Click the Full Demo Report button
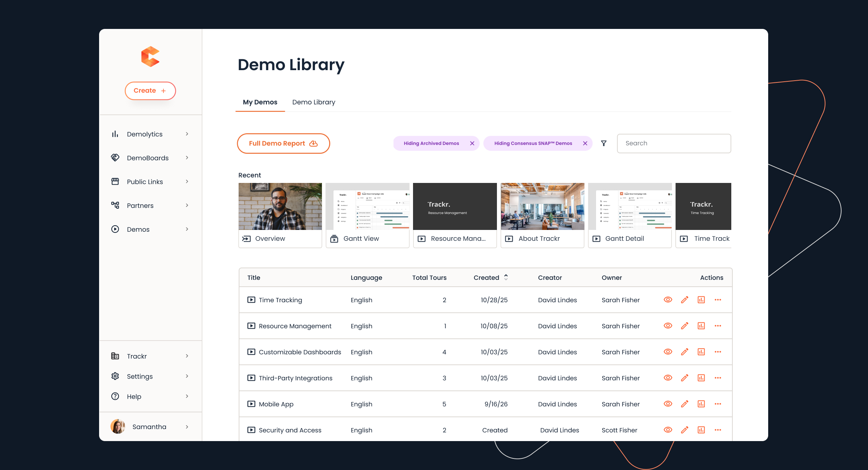Screen dimensions: 868x470 click(x=283, y=144)
